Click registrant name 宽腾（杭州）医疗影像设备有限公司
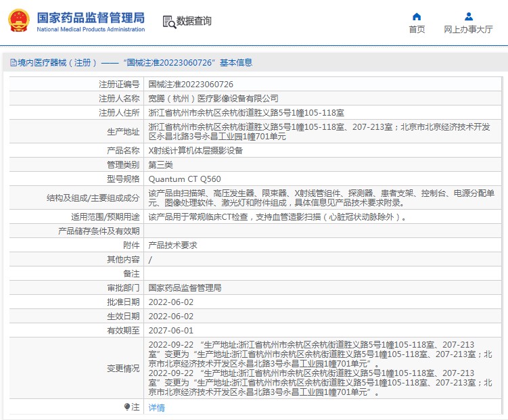 213,99
